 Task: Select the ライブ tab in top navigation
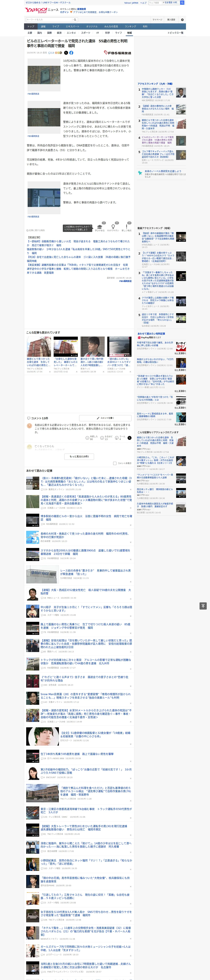56,27
